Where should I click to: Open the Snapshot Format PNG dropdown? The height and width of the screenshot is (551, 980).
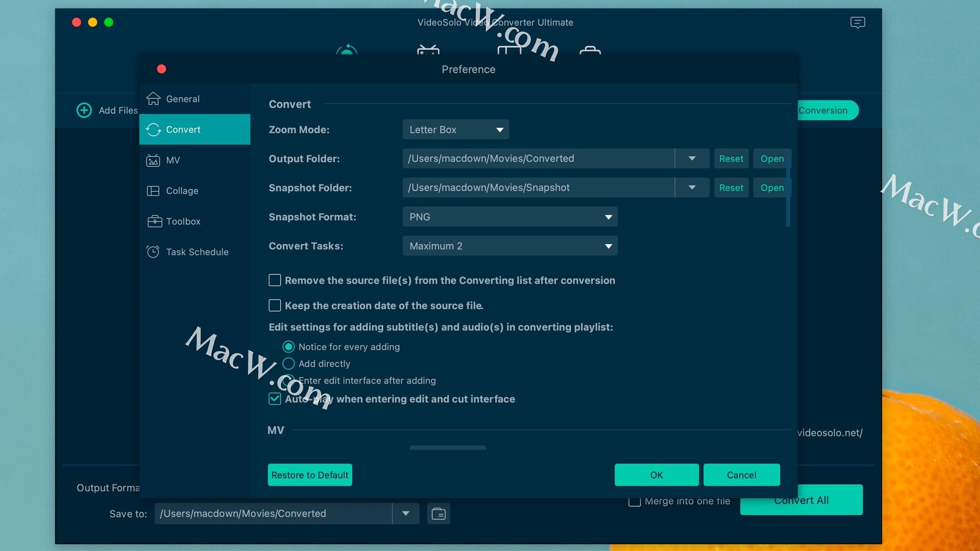click(x=510, y=217)
